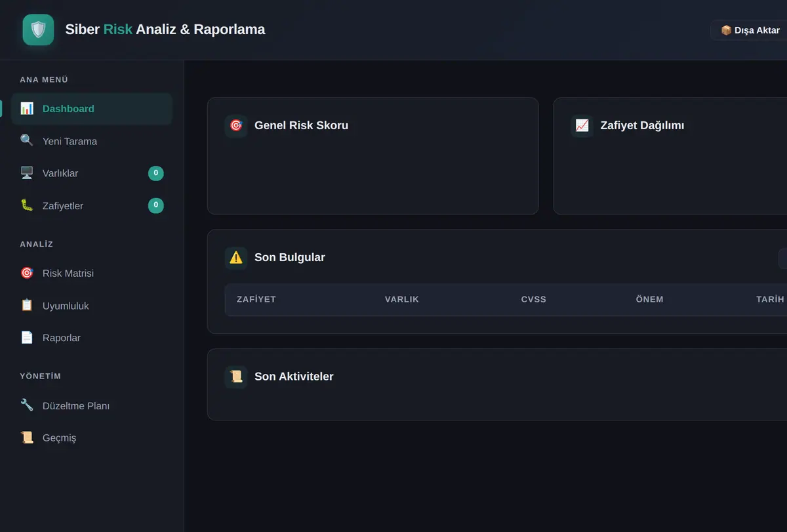Click the Dashboard bar chart icon
The width and height of the screenshot is (787, 532).
pos(27,108)
